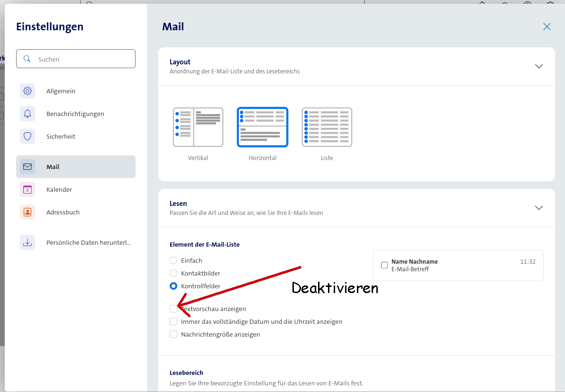The width and height of the screenshot is (565, 392).
Task: Enable the Textvorschau anzeigen checkbox
Action: point(173,309)
